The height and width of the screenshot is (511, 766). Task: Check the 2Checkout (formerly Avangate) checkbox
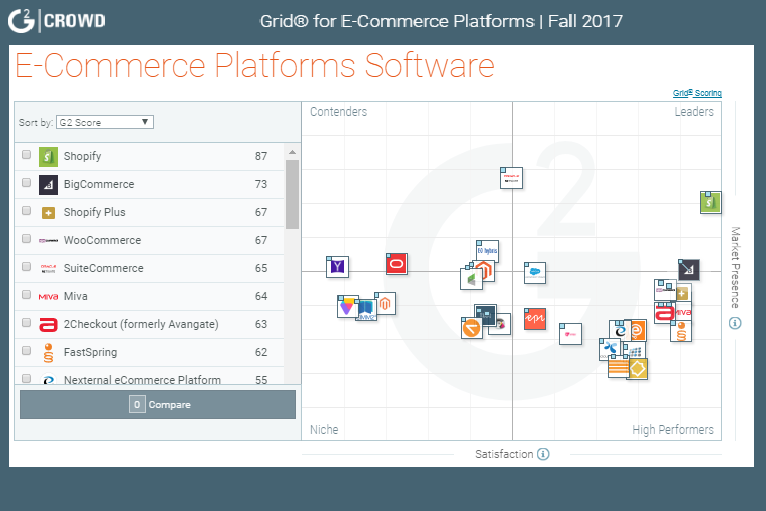tap(26, 322)
